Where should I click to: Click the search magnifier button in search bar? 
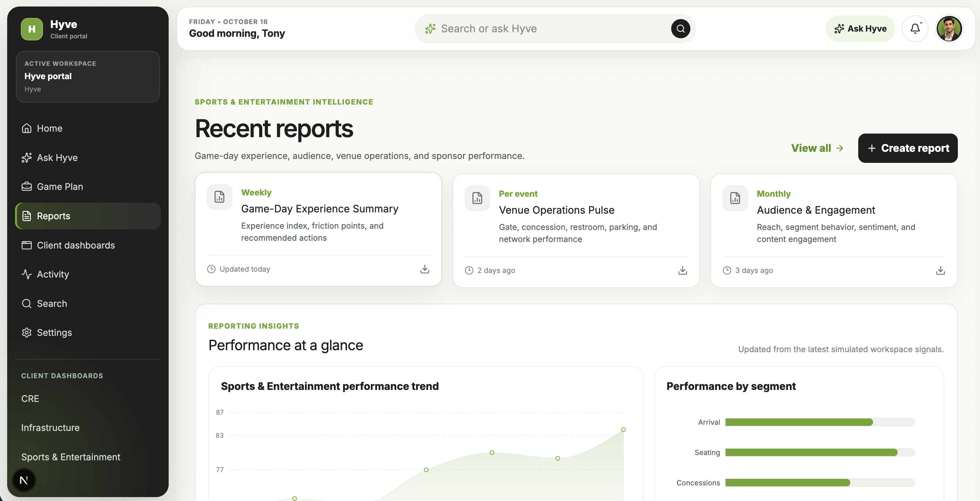point(680,29)
